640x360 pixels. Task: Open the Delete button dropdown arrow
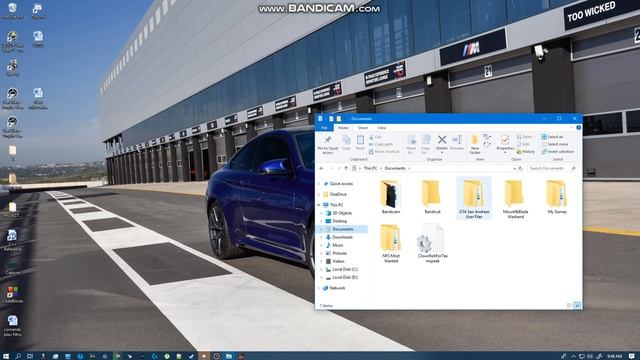(442, 153)
